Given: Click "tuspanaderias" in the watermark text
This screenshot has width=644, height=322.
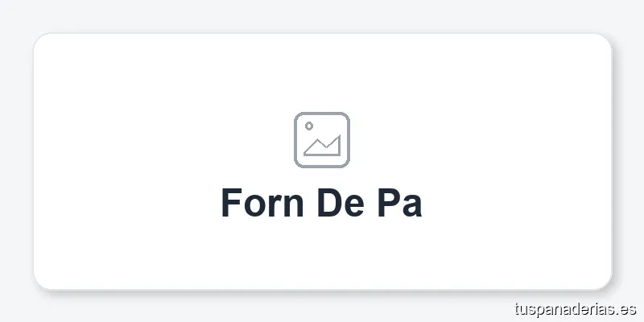Looking at the screenshot, I should pos(563,308).
